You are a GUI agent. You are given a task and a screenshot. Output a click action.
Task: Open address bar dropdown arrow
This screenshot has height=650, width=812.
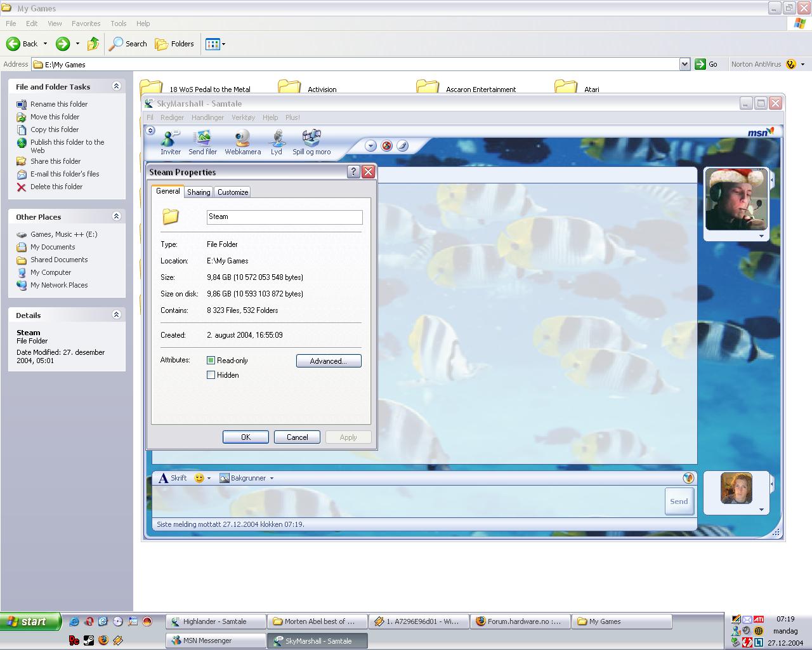(x=684, y=64)
